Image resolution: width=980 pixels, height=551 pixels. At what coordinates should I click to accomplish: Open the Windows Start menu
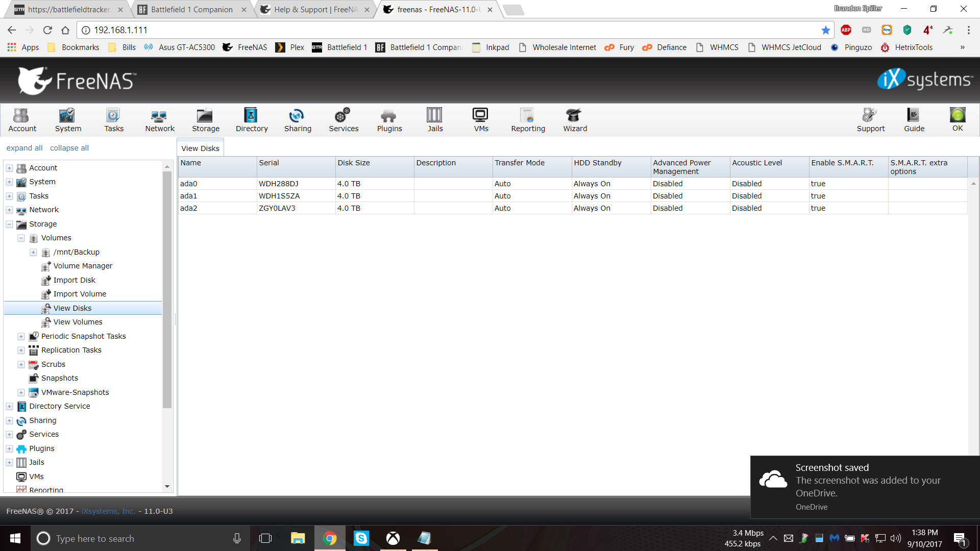[x=15, y=538]
